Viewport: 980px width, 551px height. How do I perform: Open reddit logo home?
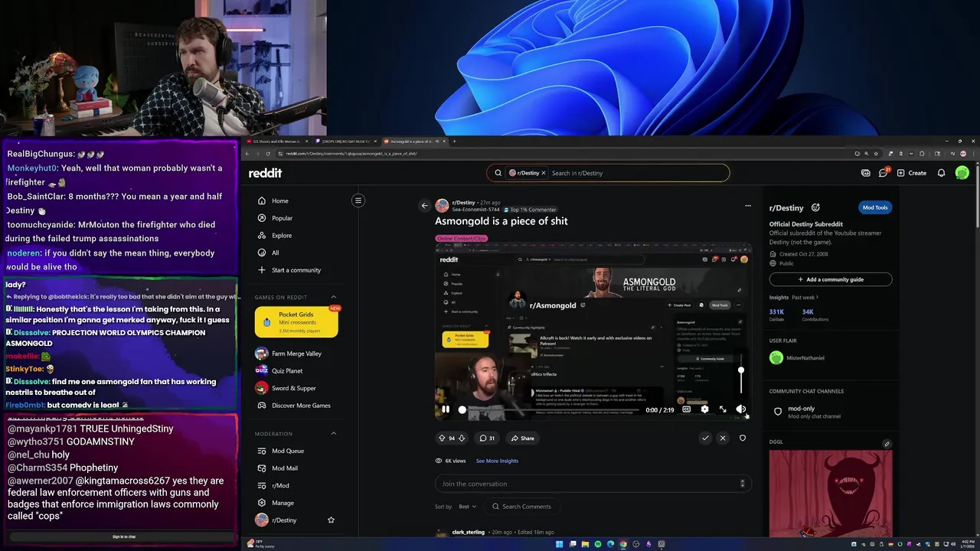(x=265, y=173)
